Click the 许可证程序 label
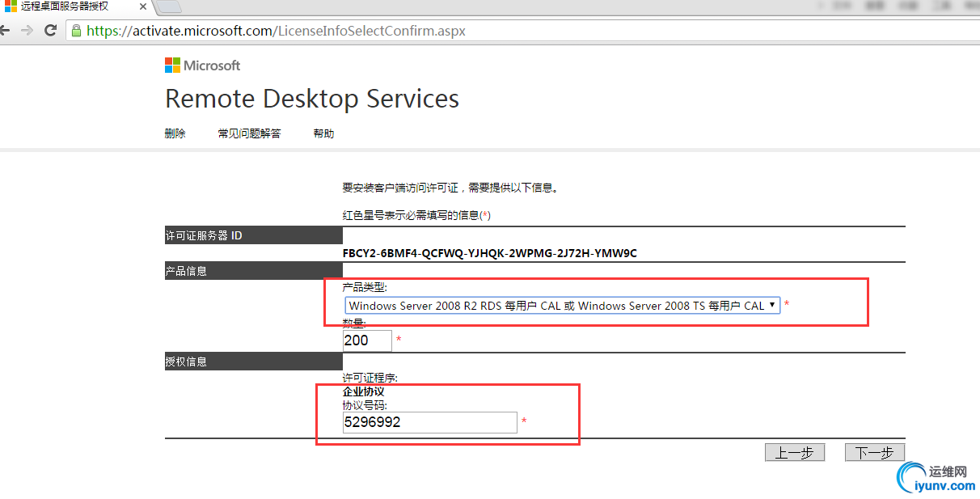Viewport: 980px width, 499px height. click(370, 378)
